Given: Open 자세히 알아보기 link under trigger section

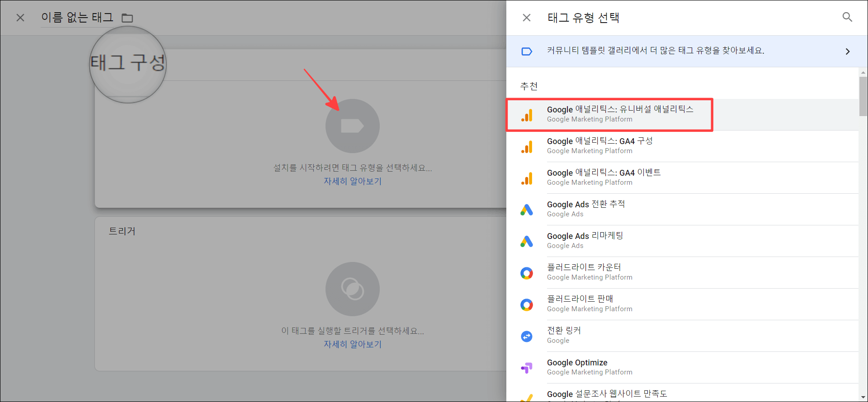Looking at the screenshot, I should click(x=353, y=344).
